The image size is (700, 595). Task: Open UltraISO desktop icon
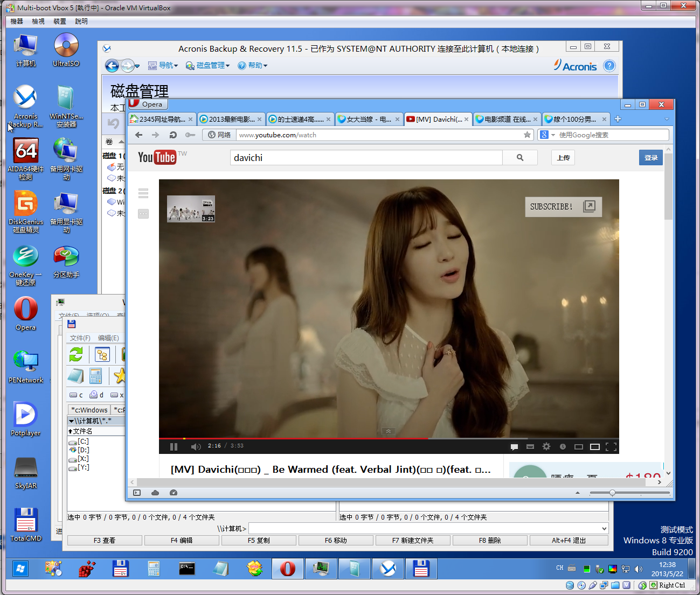point(66,50)
